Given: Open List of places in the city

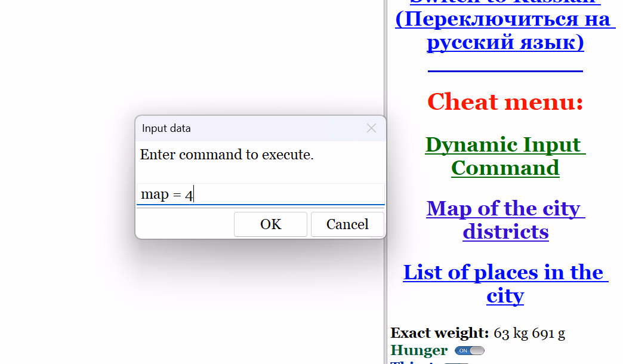Looking at the screenshot, I should 505,283.
